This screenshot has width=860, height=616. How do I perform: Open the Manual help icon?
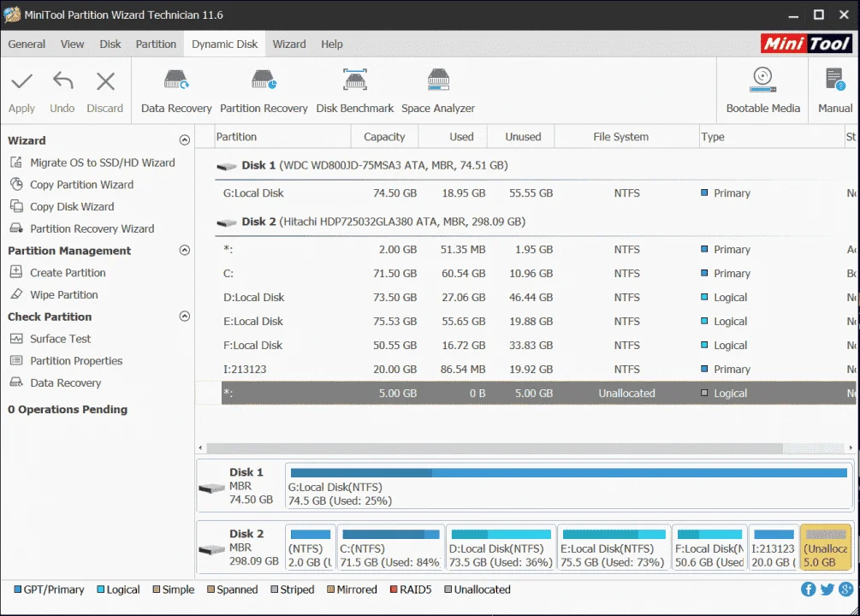click(x=835, y=80)
